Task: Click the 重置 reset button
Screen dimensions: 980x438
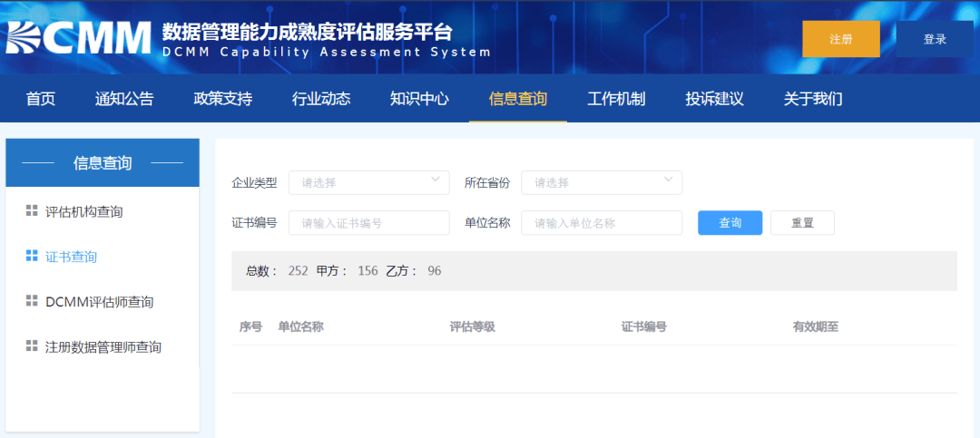Action: (x=802, y=223)
